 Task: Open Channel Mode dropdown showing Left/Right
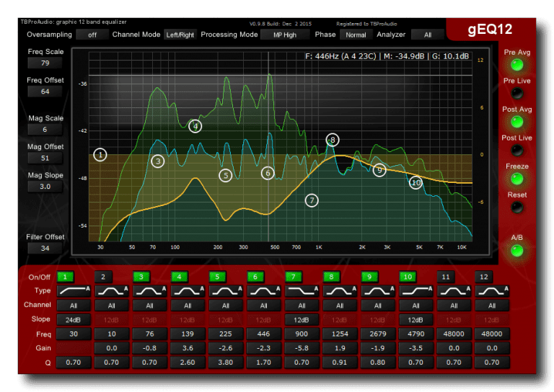180,35
